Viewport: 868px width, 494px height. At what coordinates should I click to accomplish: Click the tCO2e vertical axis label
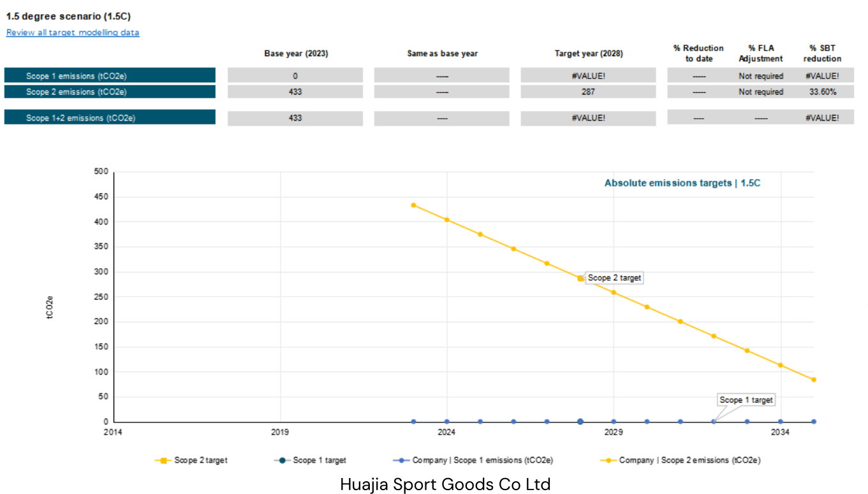coord(50,307)
